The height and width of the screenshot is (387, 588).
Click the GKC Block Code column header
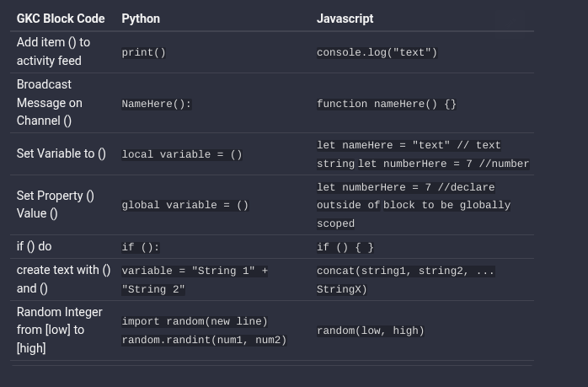(61, 19)
